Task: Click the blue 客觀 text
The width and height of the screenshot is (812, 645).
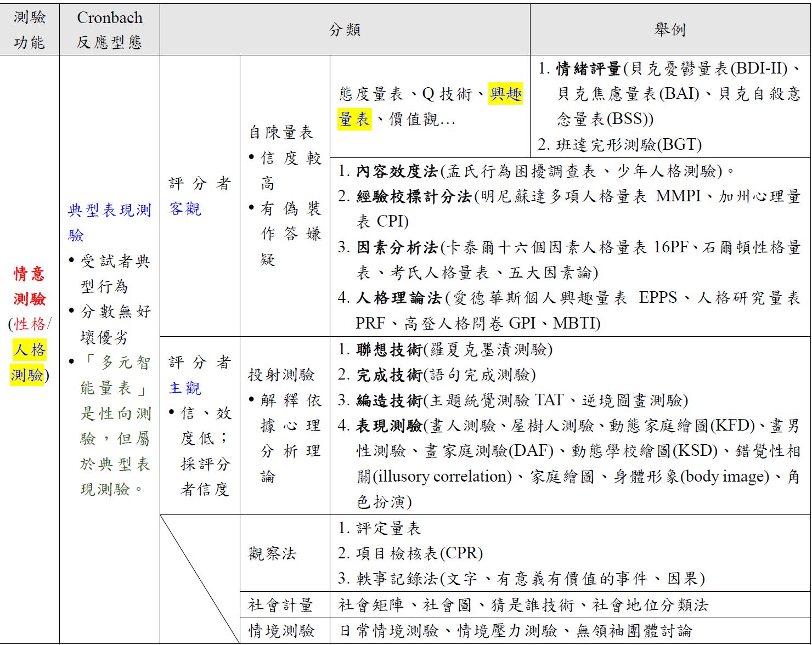Action: coord(185,209)
